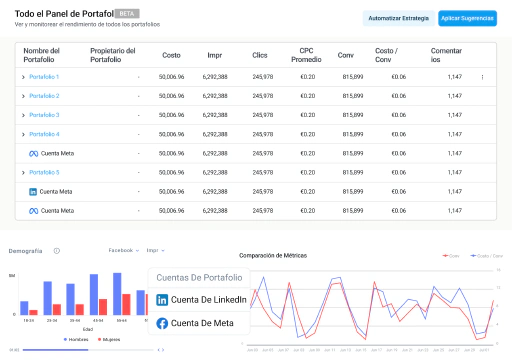
Task: Open the Portafolio 1 link
Action: [44, 77]
